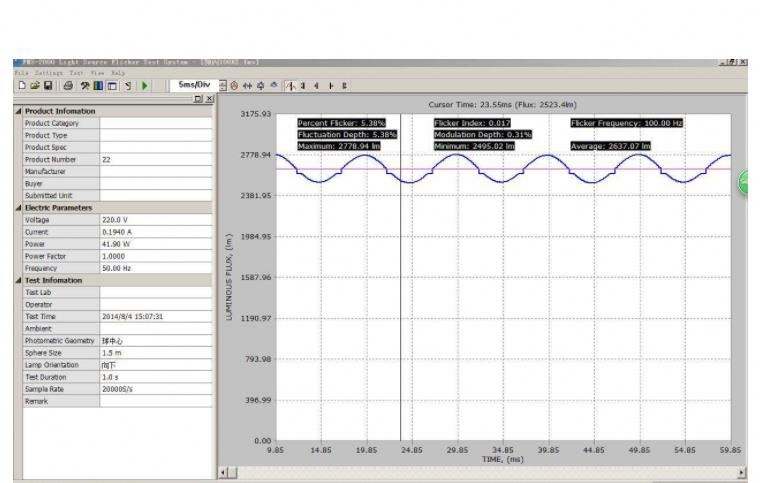Open the File menu

(20, 73)
